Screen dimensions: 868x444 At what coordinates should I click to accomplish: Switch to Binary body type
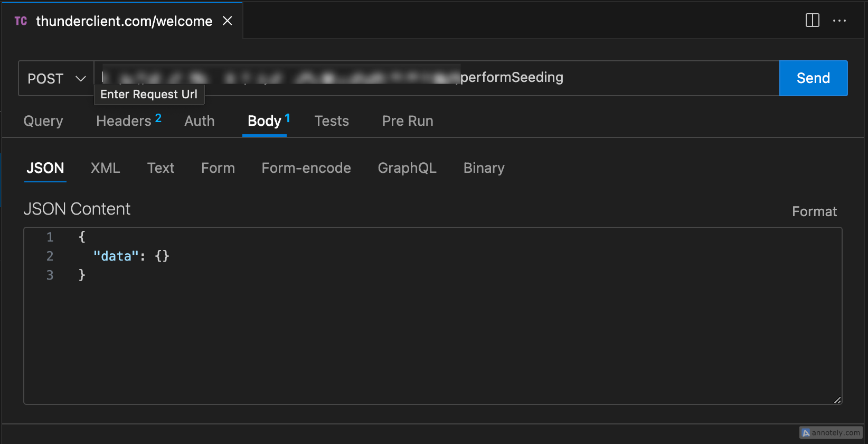484,168
